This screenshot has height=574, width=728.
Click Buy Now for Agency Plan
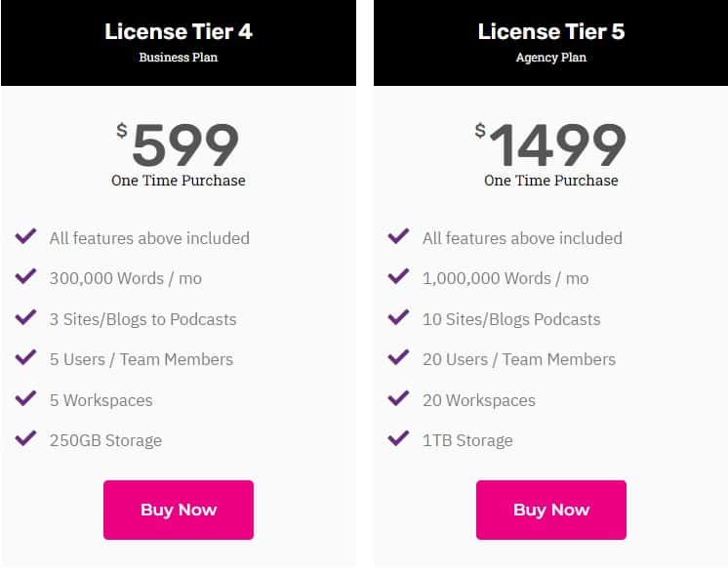[x=551, y=510]
